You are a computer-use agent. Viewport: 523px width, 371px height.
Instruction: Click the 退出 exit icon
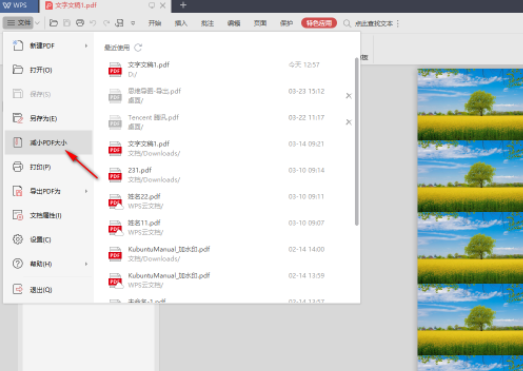click(18, 289)
